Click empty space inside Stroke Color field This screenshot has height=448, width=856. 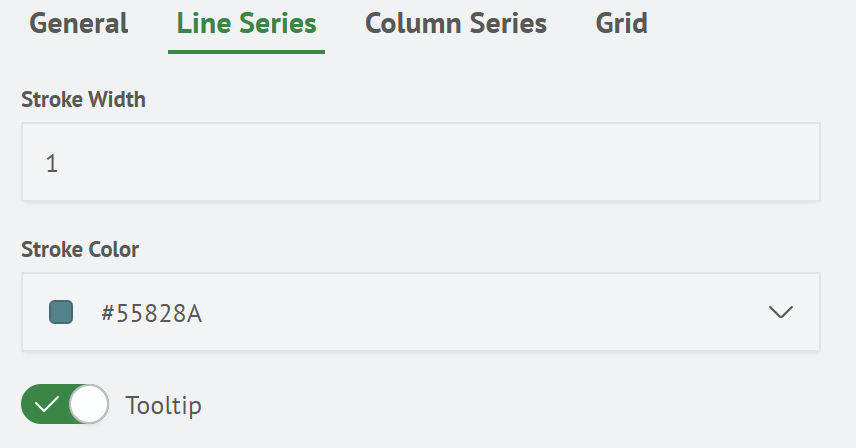click(x=480, y=312)
